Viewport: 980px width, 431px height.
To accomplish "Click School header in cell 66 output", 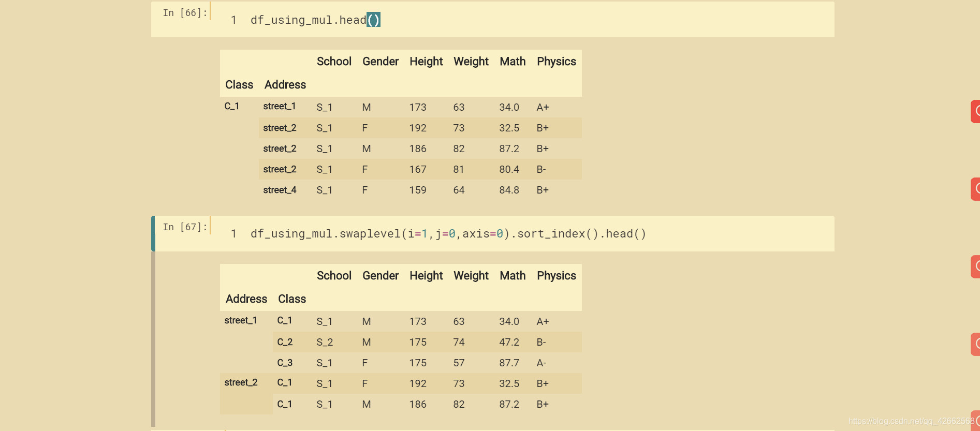I will (x=334, y=62).
